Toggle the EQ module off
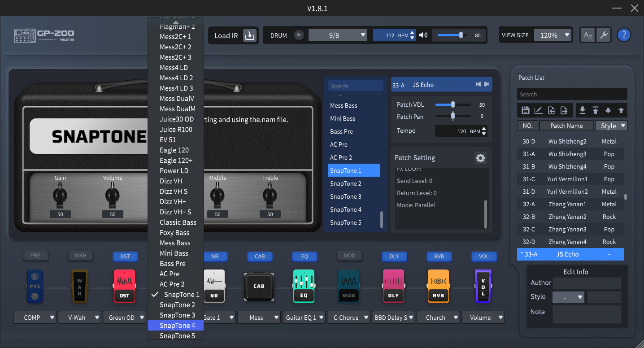This screenshot has width=644, height=348. 305,257
